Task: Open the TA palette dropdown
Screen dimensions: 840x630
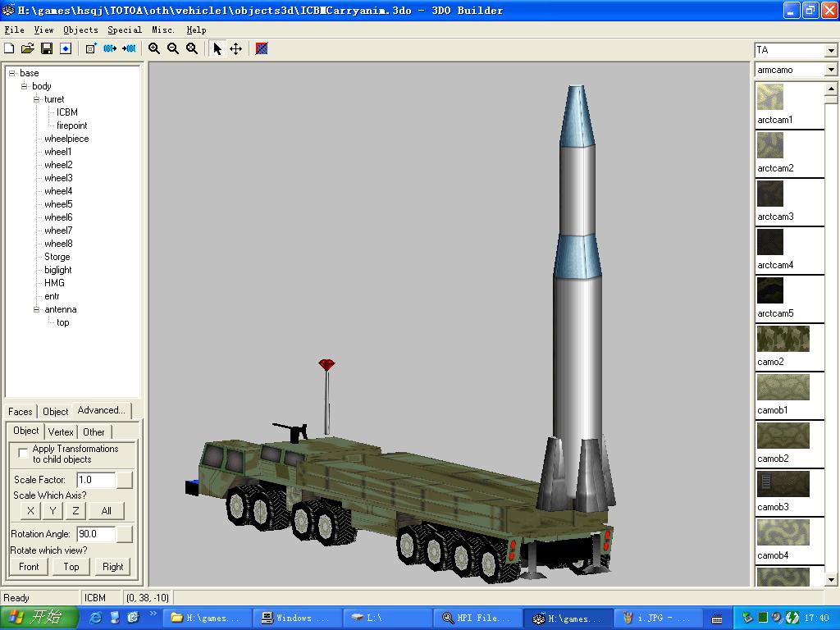Action: [x=830, y=51]
